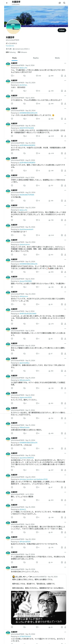
Task: Click the back arrow at top
Action: 7,3
